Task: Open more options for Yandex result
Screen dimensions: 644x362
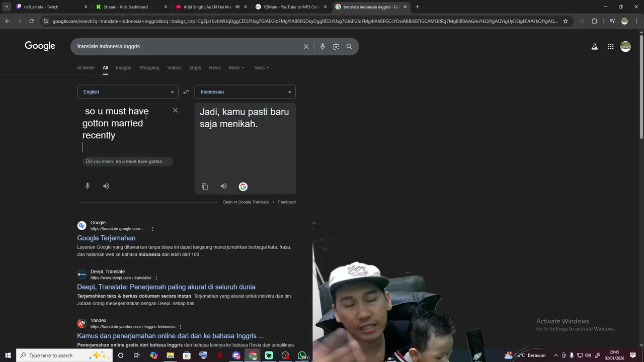Action: (x=180, y=327)
